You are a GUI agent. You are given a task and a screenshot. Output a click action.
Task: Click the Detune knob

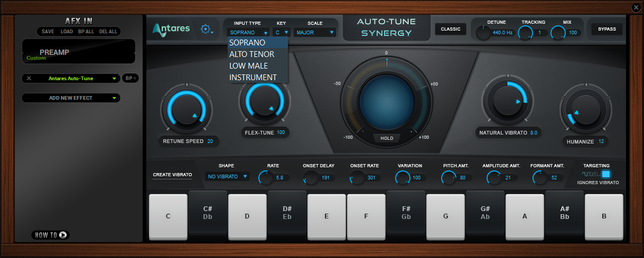[x=483, y=33]
